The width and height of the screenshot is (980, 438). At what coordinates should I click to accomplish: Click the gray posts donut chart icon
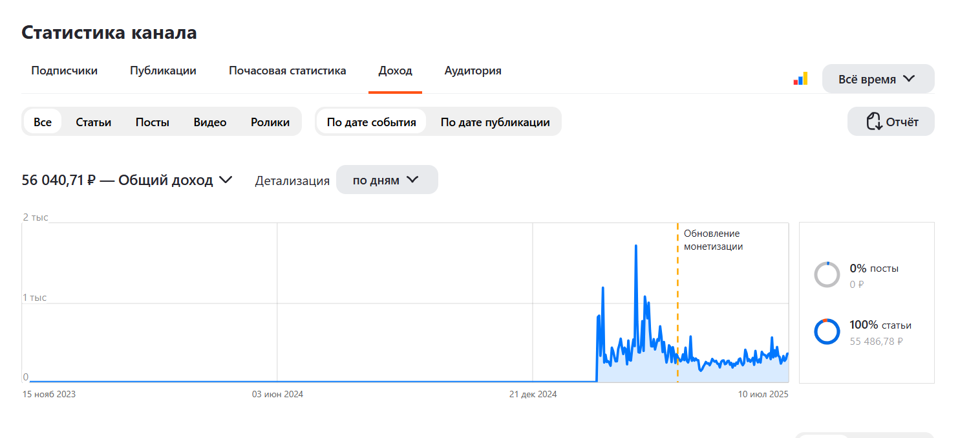(827, 274)
